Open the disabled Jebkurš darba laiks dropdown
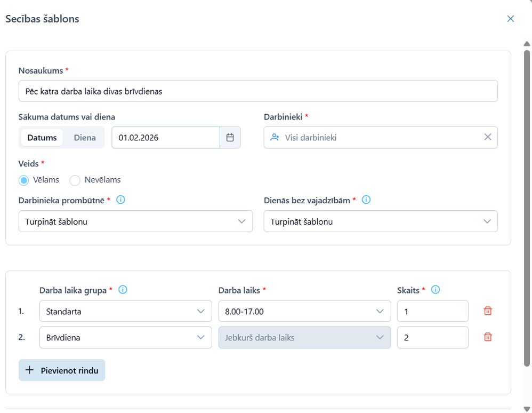The width and height of the screenshot is (532, 413). [305, 337]
